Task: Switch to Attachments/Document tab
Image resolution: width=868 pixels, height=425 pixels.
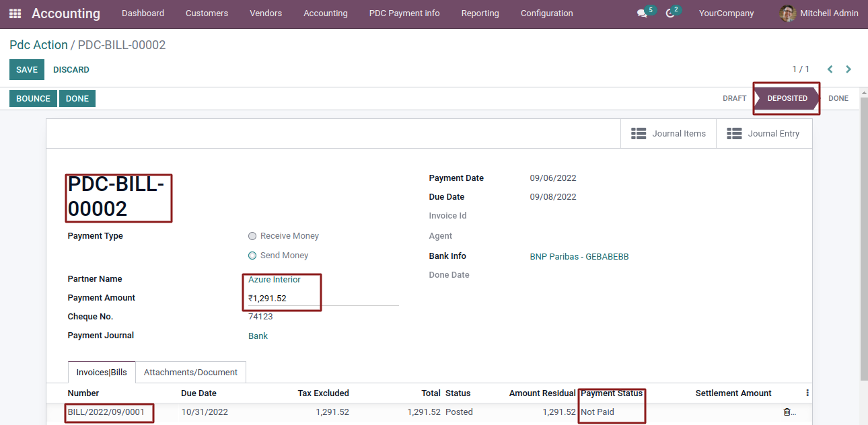Action: coord(190,372)
